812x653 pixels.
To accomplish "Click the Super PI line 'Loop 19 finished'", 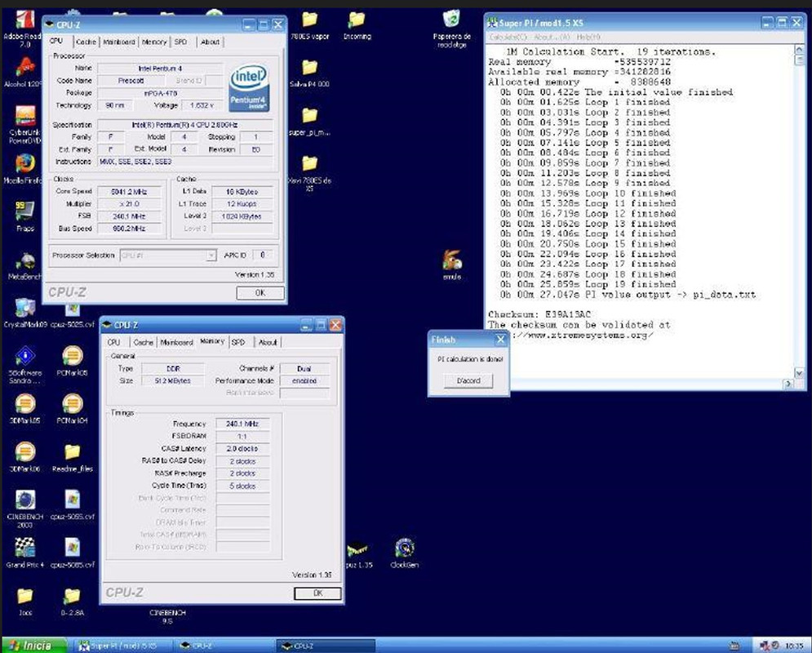I will [588, 284].
